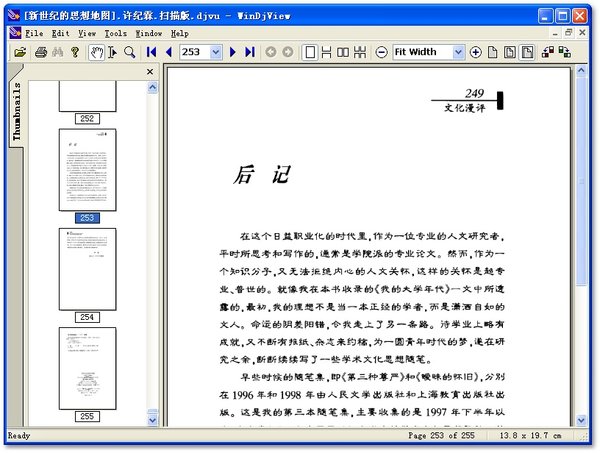Viewport: 600px width, 453px height.
Task: Click the Actual size page icon
Action: pyautogui.click(x=492, y=52)
